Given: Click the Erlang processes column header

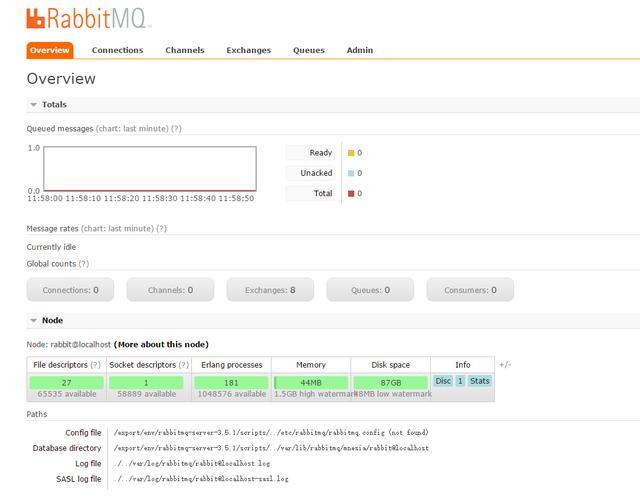Looking at the screenshot, I should click(231, 365).
